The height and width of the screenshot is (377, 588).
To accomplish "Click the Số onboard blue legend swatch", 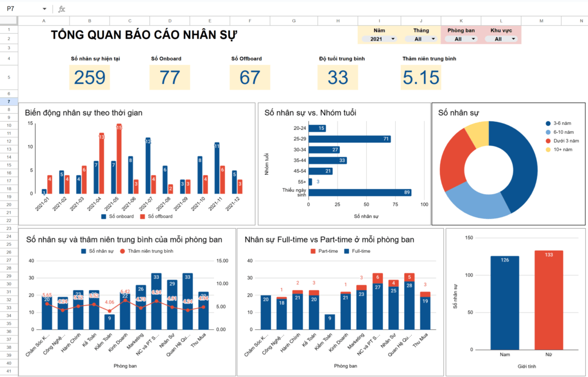I will tap(104, 217).
